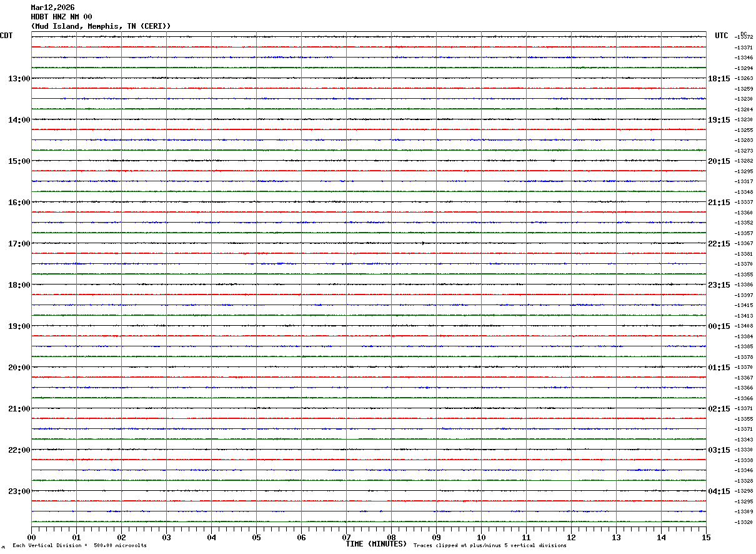Image resolution: width=756 pixels, height=554 pixels.
Task: Click the DC offset value -13309
Action: (x=744, y=512)
